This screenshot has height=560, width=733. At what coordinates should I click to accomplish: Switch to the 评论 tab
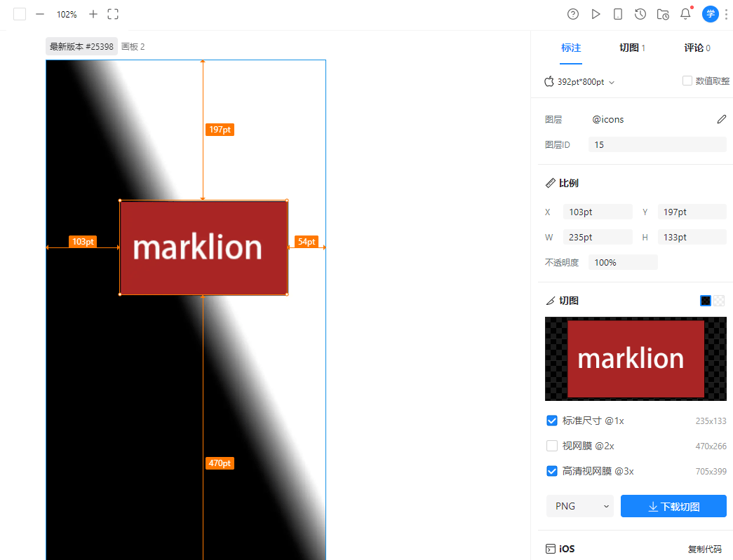(697, 48)
